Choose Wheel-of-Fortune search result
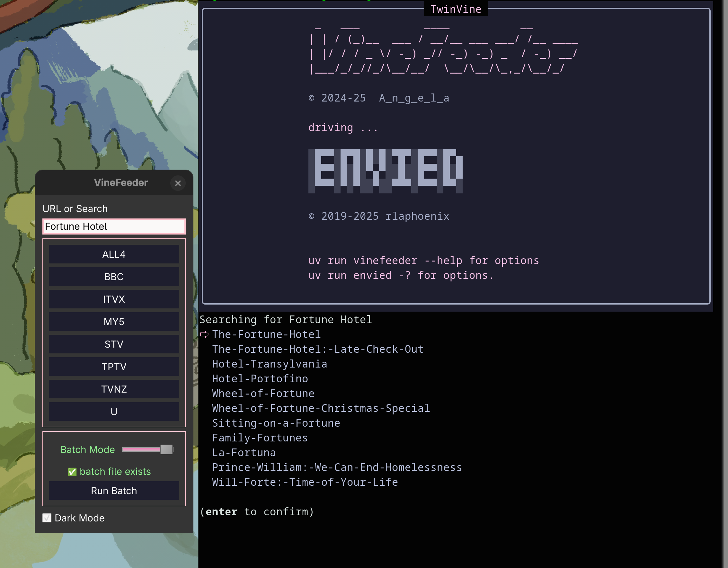Image resolution: width=728 pixels, height=568 pixels. 263,393
